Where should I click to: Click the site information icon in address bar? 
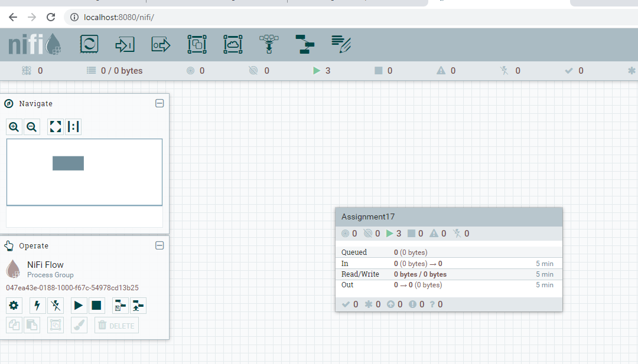point(74,17)
